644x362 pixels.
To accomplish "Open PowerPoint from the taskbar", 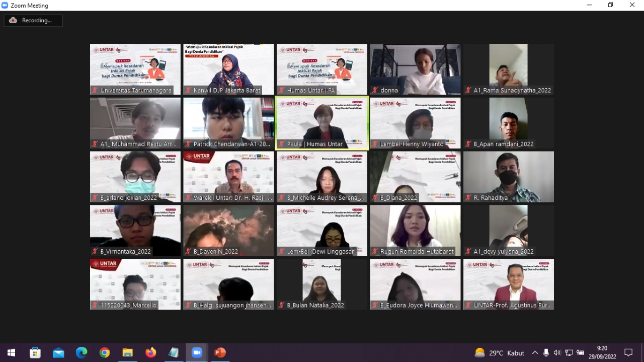I will pyautogui.click(x=220, y=352).
